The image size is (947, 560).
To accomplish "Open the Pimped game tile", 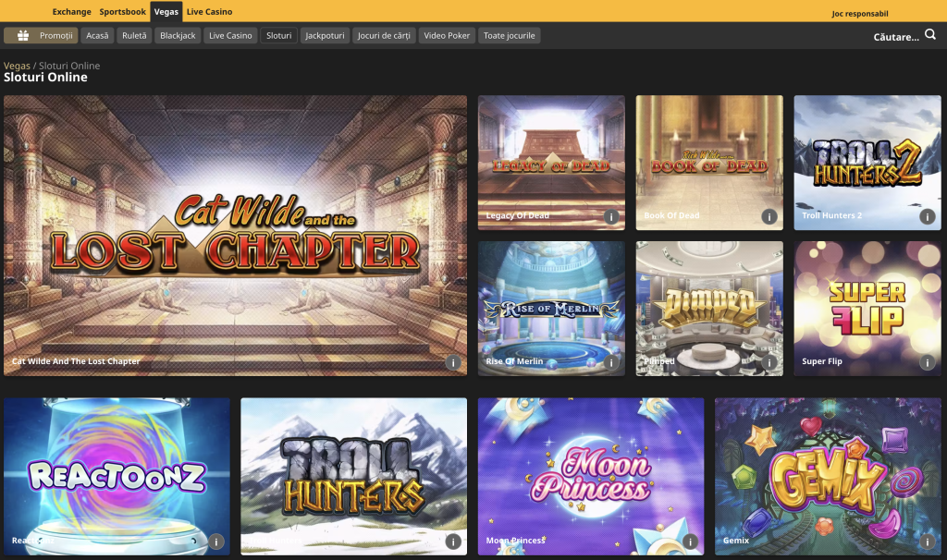I will tap(709, 309).
